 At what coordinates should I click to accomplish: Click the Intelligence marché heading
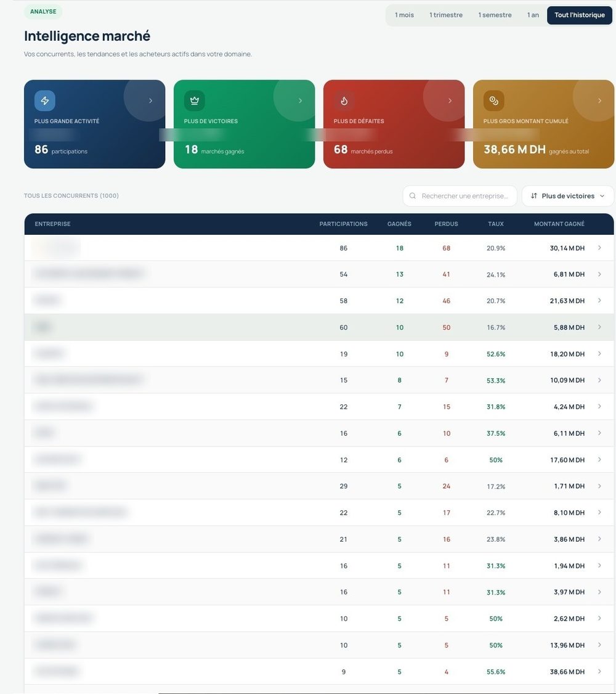[x=87, y=36]
